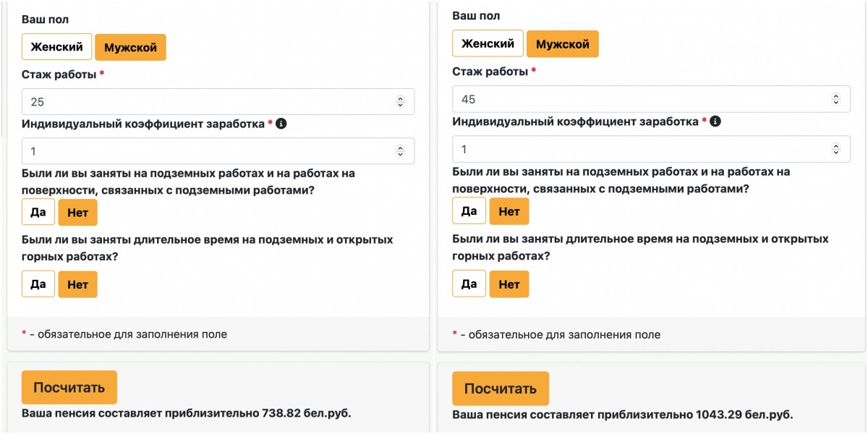
Task: Click 'Индивидуальный коэффициент заработка' label in the 1043.29 form
Action: [576, 122]
